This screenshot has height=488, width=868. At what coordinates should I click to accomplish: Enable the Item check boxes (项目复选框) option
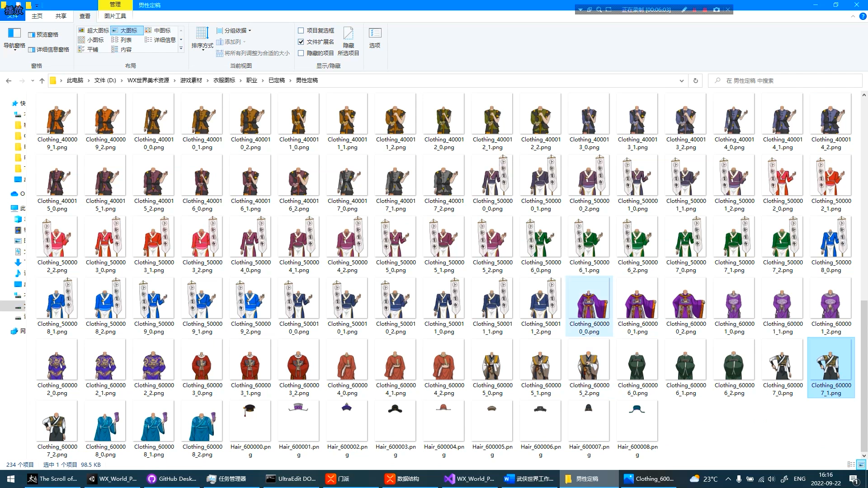(x=301, y=30)
